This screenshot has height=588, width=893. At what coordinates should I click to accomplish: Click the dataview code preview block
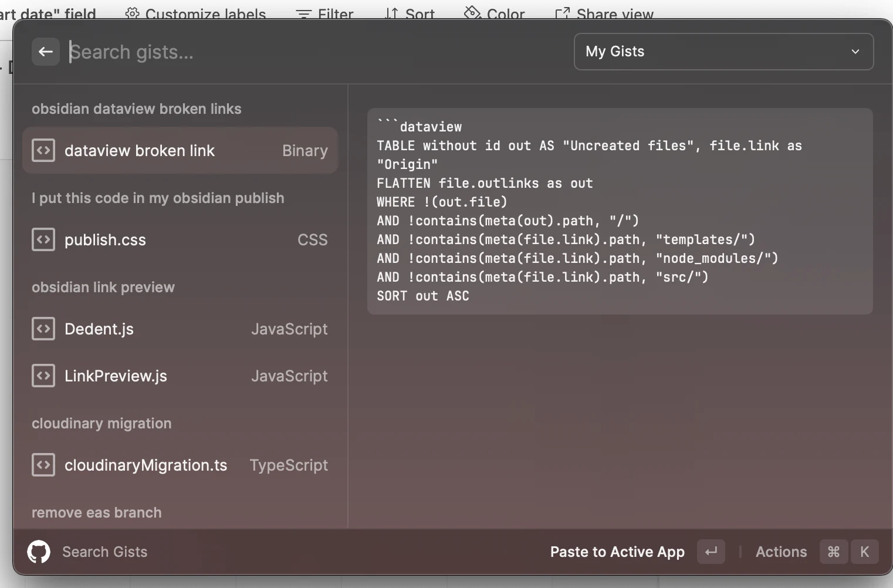coord(620,211)
